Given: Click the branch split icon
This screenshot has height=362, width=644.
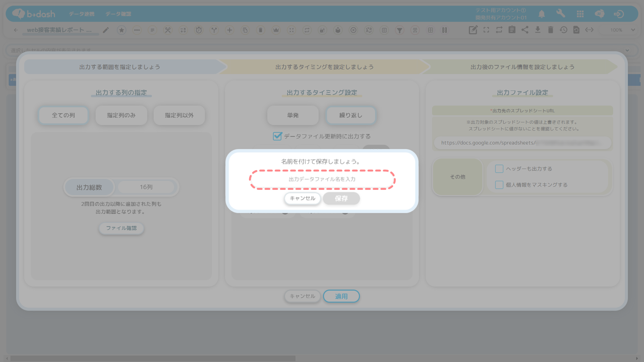Looking at the screenshot, I should pyautogui.click(x=214, y=30).
